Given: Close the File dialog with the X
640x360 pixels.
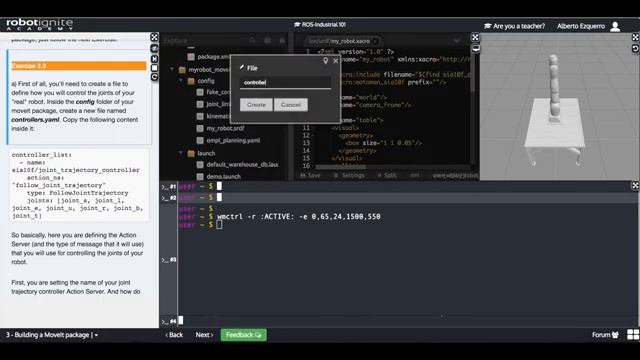Looking at the screenshot, I should (336, 61).
